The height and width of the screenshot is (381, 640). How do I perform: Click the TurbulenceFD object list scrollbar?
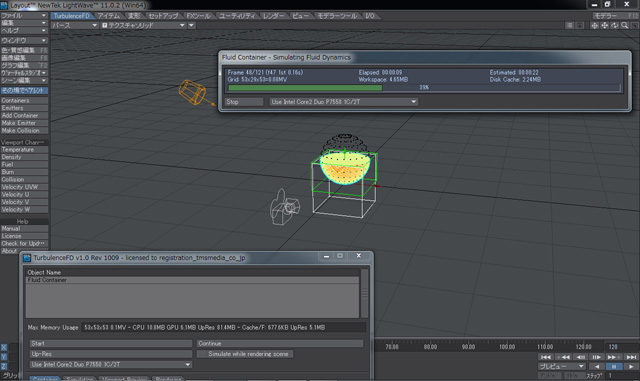coord(364,293)
